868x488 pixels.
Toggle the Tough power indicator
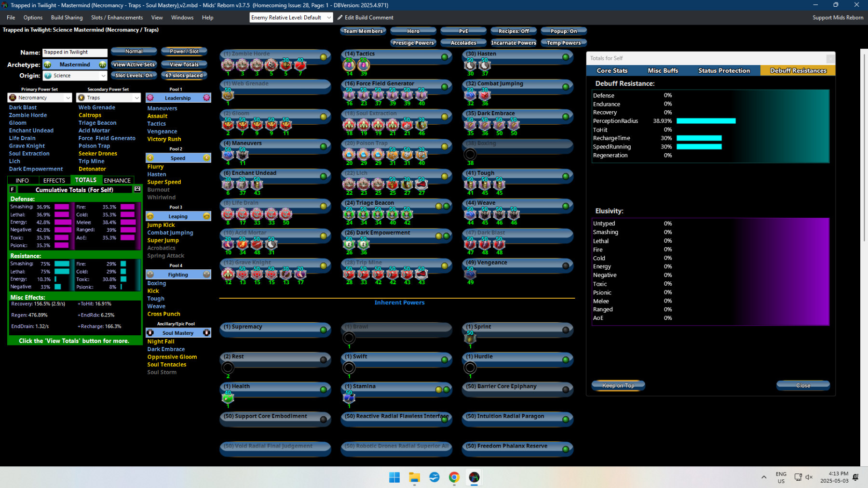pos(566,176)
